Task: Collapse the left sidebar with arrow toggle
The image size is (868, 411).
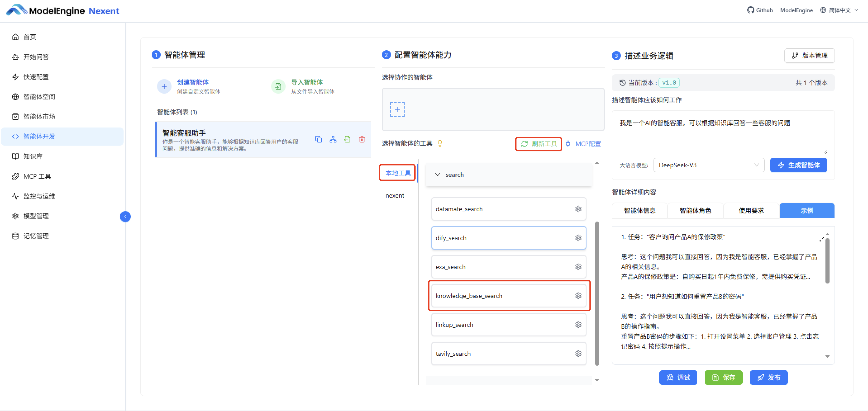Action: click(125, 216)
